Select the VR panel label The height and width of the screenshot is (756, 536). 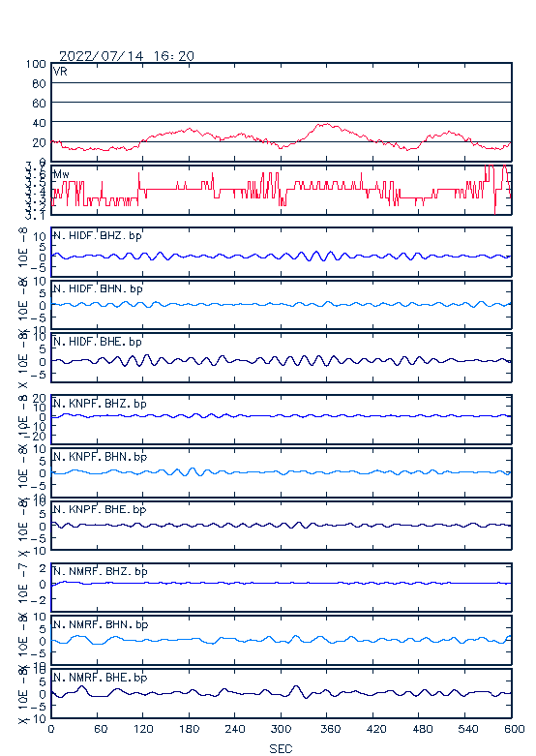[60, 72]
